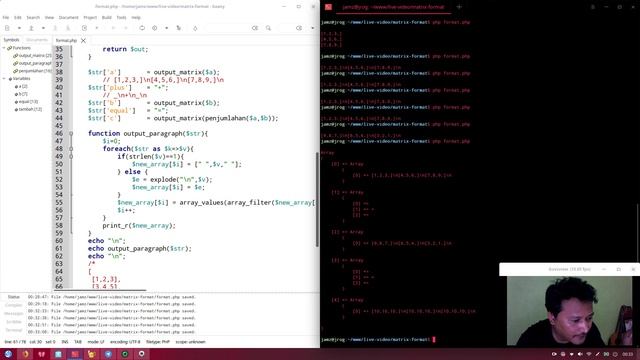Image resolution: width=640 pixels, height=360 pixels.
Task: Select the format.php editor tab
Action: click(x=66, y=40)
